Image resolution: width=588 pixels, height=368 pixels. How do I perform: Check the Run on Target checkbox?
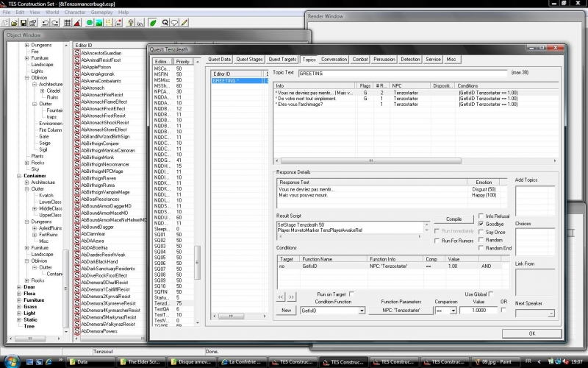351,294
